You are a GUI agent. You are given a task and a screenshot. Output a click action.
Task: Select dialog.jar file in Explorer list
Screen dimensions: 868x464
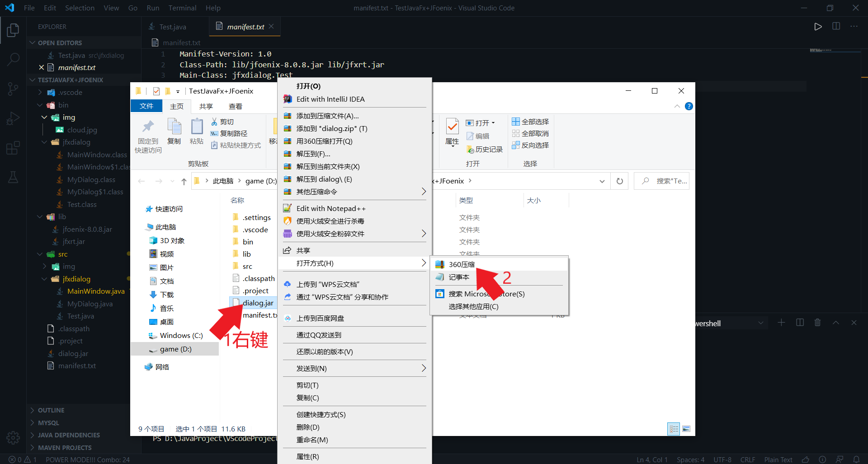point(253,303)
